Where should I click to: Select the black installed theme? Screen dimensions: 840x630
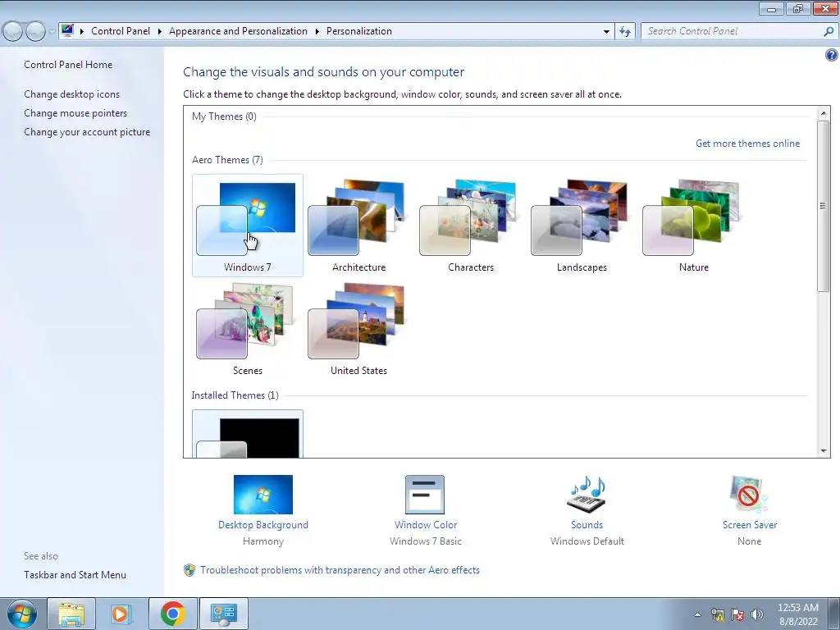coord(248,434)
